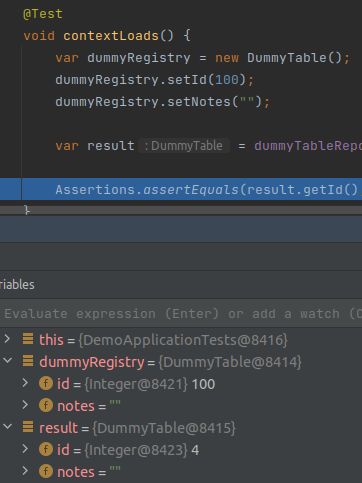Expand the id field under dummyRegistry
The image size is (362, 483).
[25, 383]
